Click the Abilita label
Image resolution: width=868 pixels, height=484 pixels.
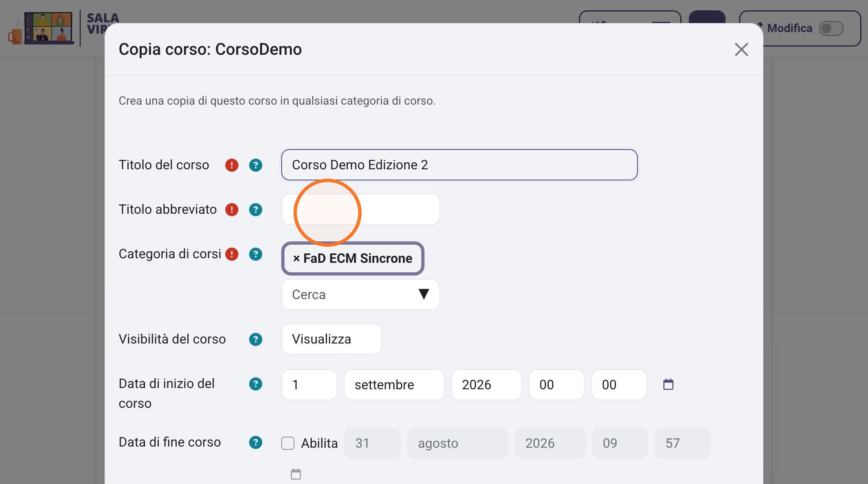(319, 443)
